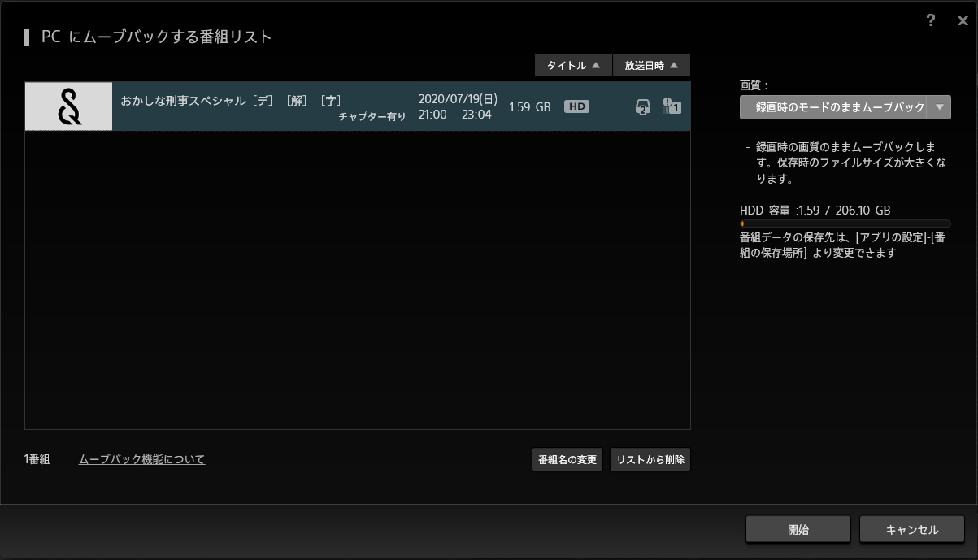
Task: Select 録画時のモードのままムーブバック quality field
Action: click(x=834, y=107)
